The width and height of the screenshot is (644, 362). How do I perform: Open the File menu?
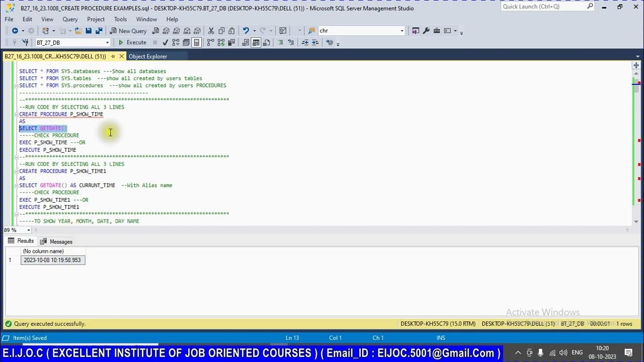[x=9, y=19]
